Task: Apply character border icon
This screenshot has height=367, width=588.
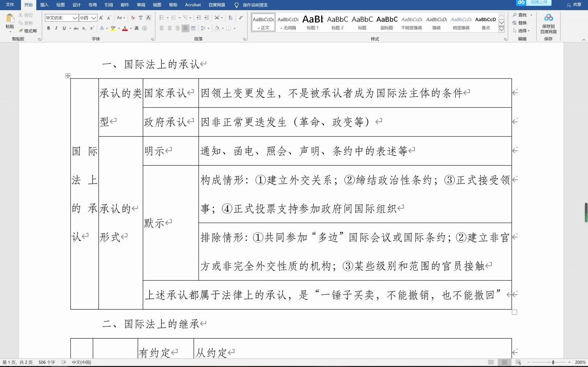Action: coord(148,18)
